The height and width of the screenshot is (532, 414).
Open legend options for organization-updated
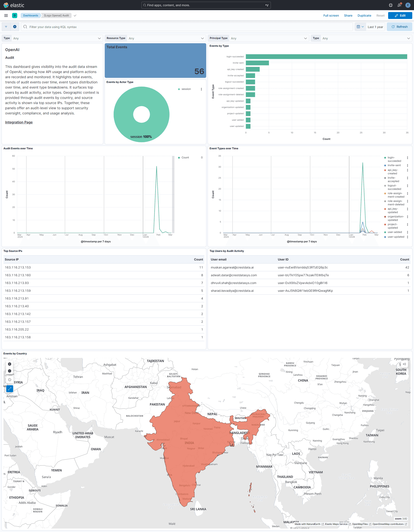407,217
